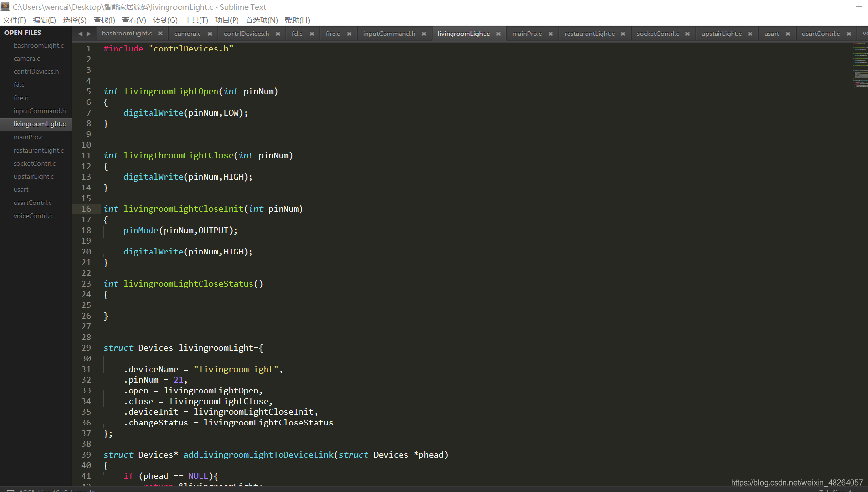Close the restaurantLight.c tab
868x492 pixels.
tap(623, 34)
